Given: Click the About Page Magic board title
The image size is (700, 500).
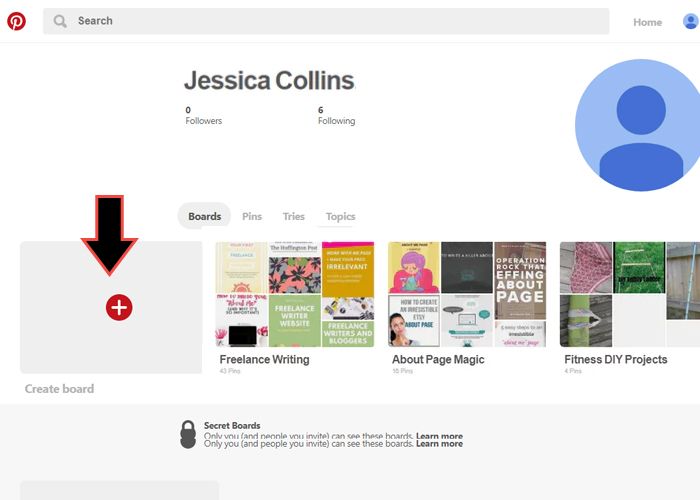Looking at the screenshot, I should coord(438,359).
